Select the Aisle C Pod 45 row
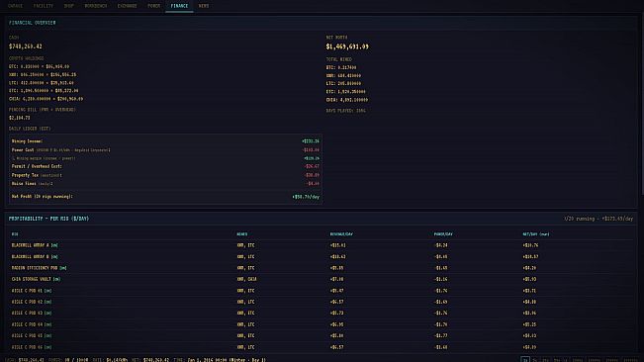This screenshot has height=362, width=644. click(322, 335)
